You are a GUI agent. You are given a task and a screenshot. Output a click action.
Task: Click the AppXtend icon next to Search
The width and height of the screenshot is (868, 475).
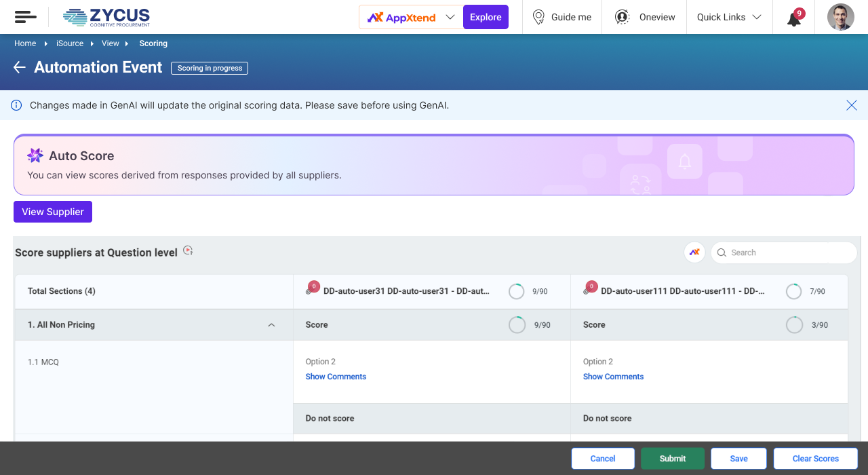tap(694, 252)
